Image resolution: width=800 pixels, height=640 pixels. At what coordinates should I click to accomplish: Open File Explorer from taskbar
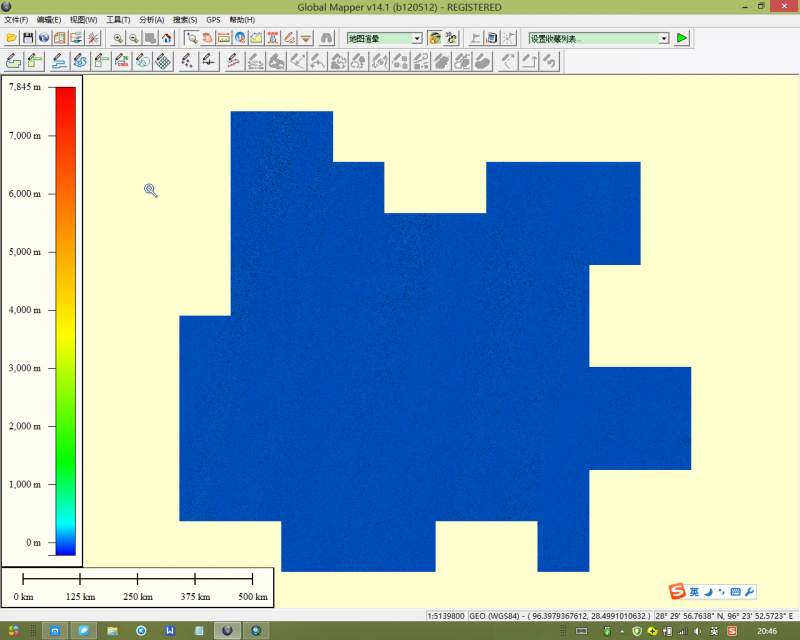112,631
